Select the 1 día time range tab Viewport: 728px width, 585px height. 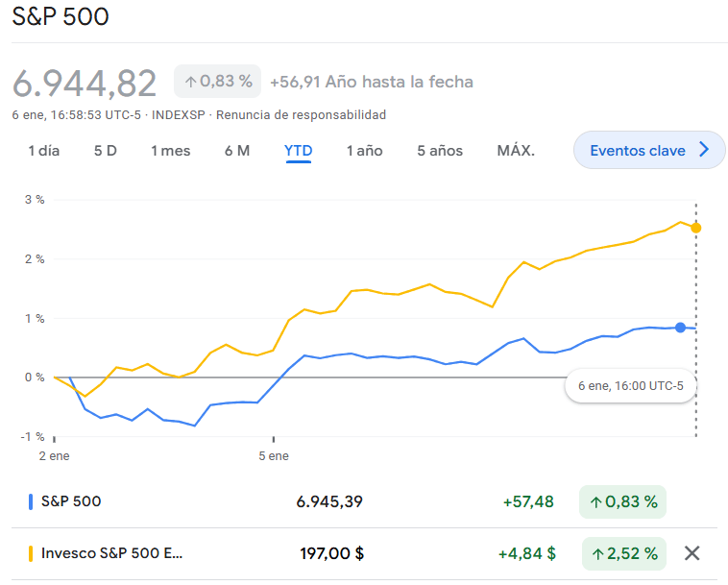pos(43,151)
